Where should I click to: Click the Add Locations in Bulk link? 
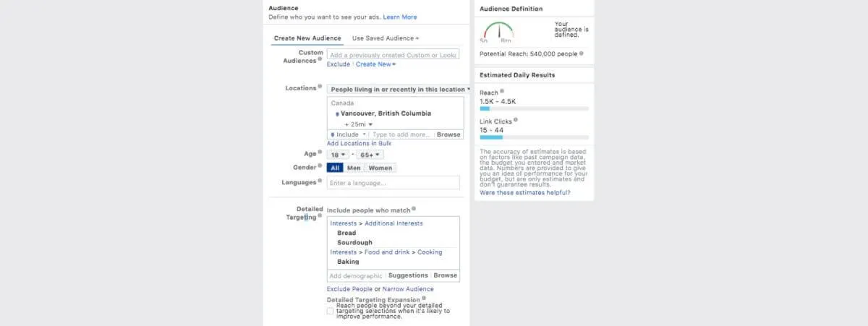[359, 144]
